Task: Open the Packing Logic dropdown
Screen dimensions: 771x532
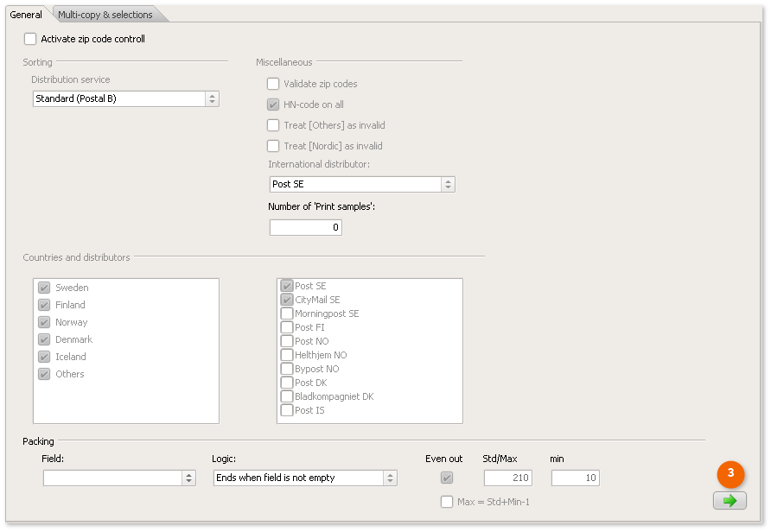Action: pos(390,478)
